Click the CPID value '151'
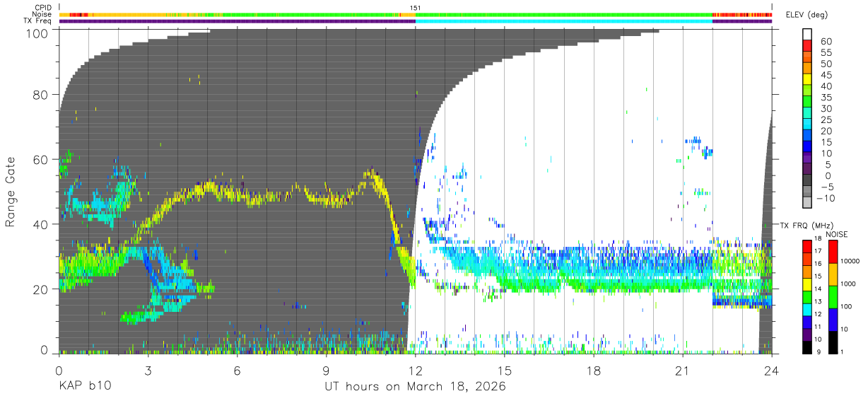Image resolution: width=868 pixels, height=401 pixels. tap(416, 8)
